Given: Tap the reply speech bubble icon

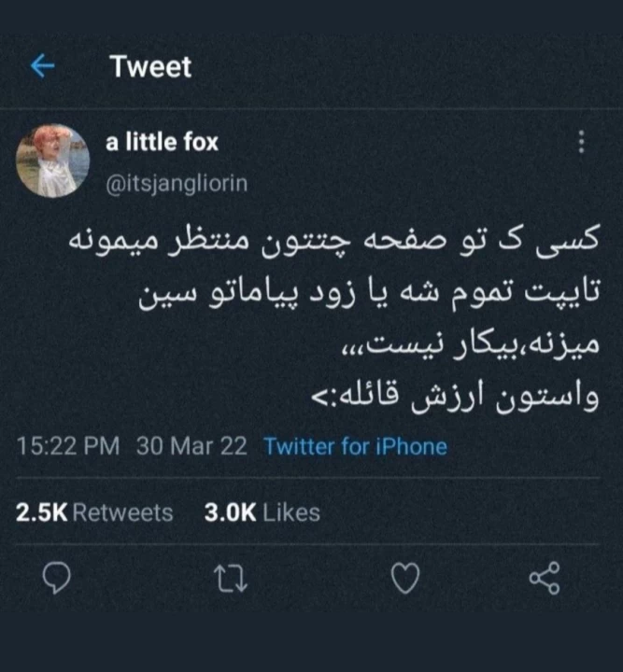Looking at the screenshot, I should click(57, 578).
